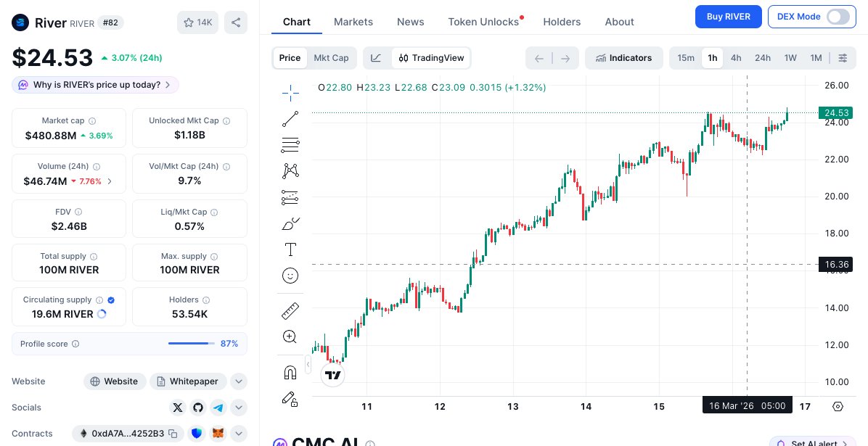Add River to watchlist star
Viewport: 868px width, 446px height.
pos(197,22)
